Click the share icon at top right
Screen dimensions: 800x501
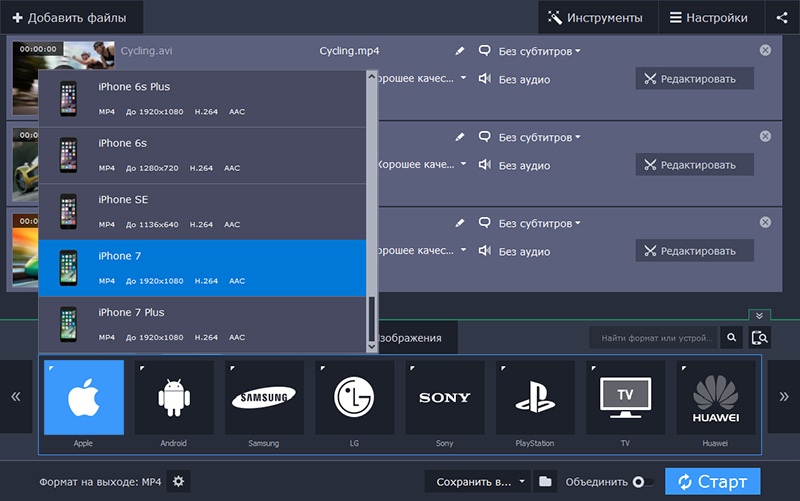pyautogui.click(x=782, y=17)
